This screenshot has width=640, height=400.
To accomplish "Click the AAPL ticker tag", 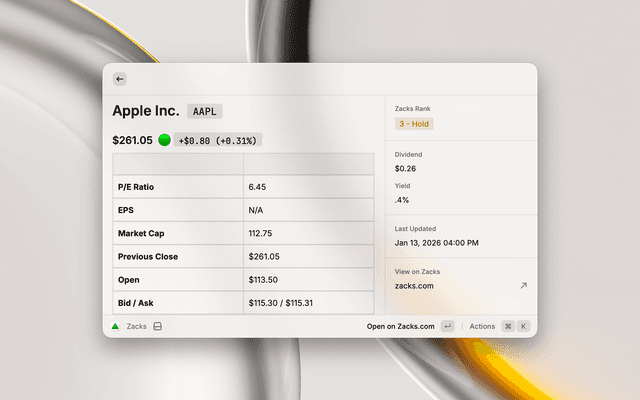I will point(205,112).
